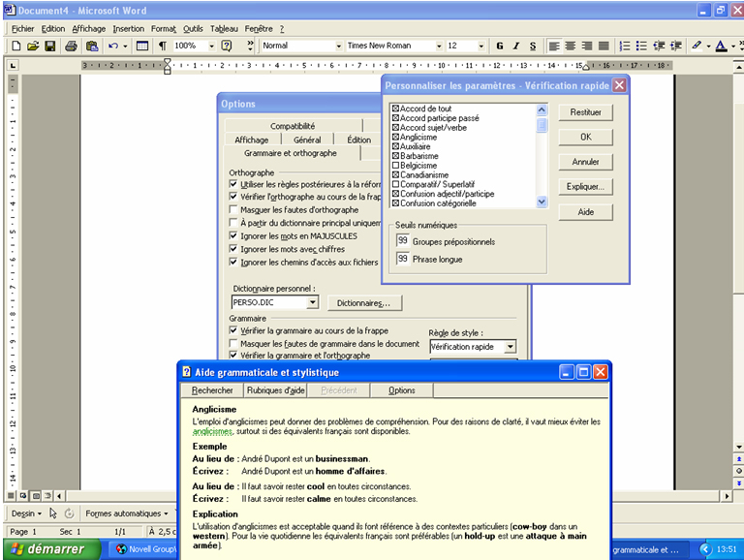Click the Groupes prépositionnels threshold field
Viewport: 744px width, 560px height.
click(403, 241)
